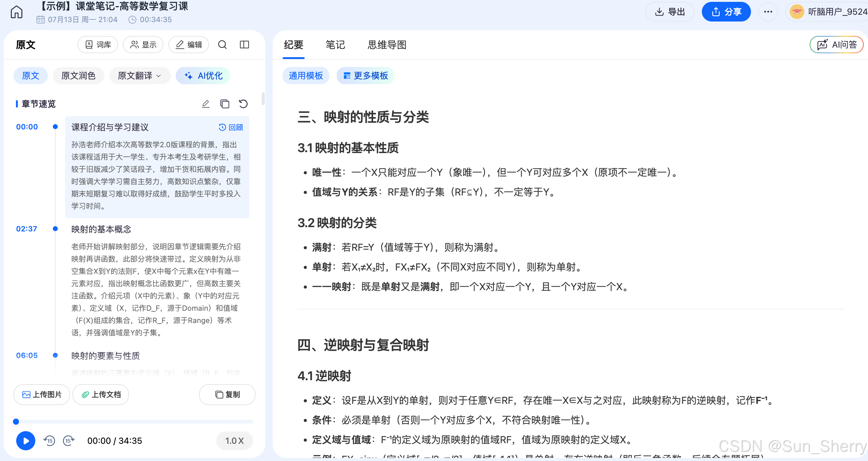
Task: Click heading 3.1 映射的基本性质
Action: (348, 148)
